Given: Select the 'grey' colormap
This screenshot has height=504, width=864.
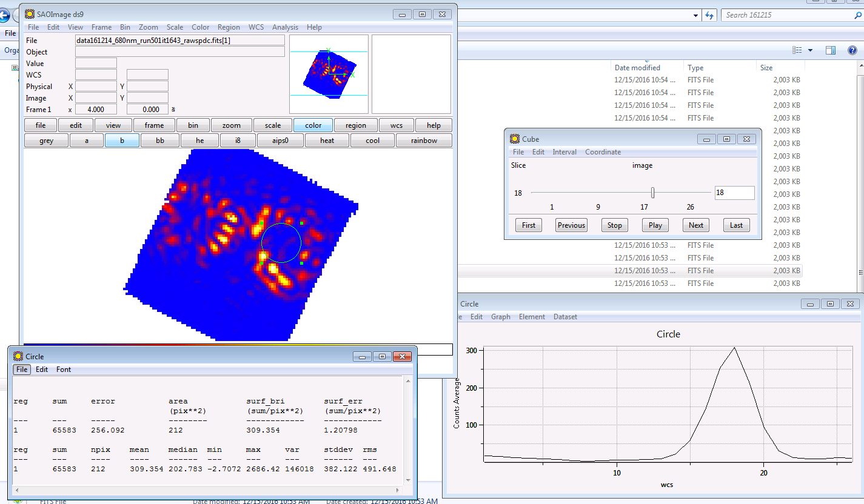Looking at the screenshot, I should pos(46,141).
